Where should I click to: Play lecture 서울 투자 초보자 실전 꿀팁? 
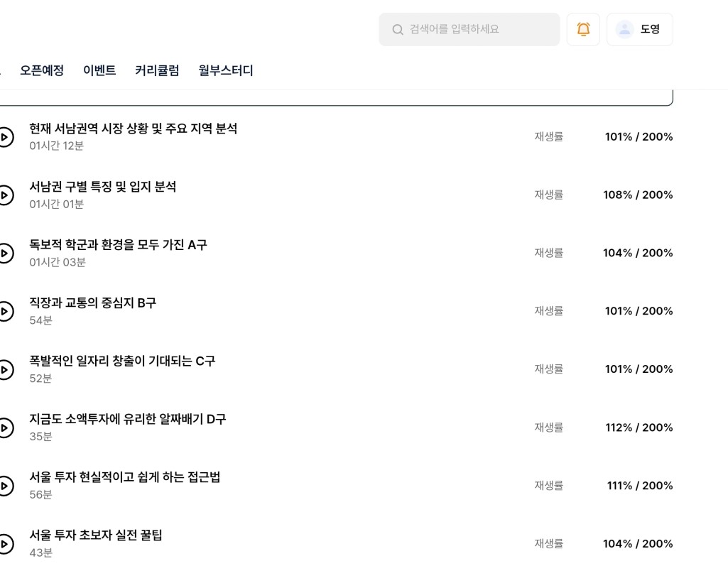6,543
